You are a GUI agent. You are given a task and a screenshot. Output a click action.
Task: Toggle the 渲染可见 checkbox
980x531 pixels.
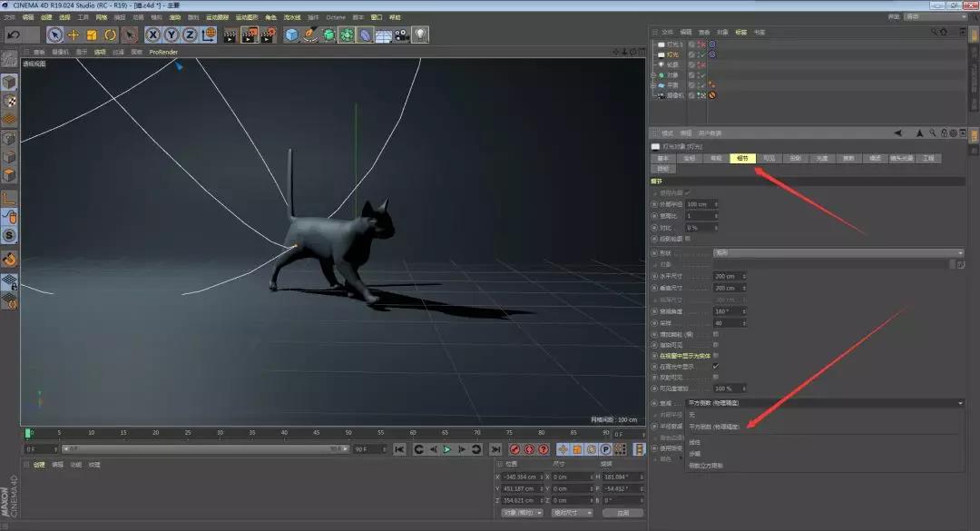point(716,345)
